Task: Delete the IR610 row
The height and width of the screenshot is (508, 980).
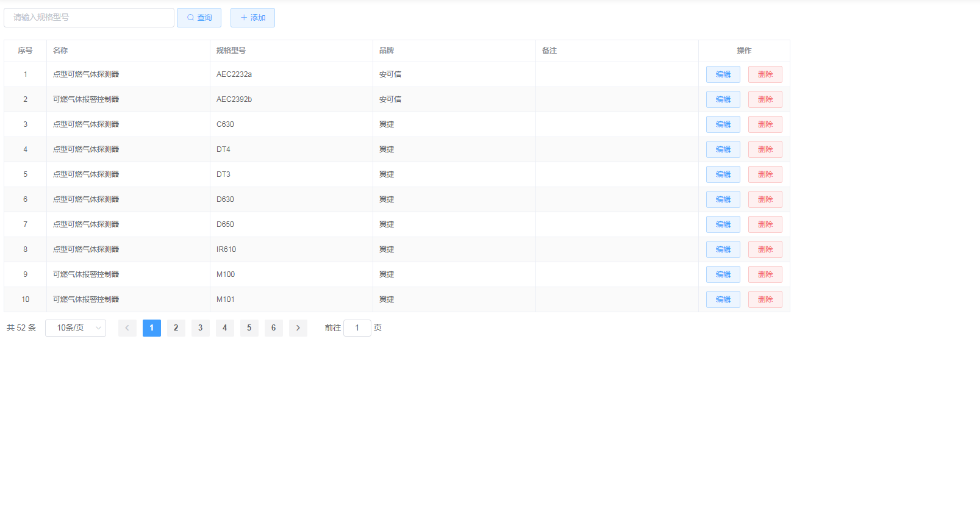Action: [x=765, y=249]
